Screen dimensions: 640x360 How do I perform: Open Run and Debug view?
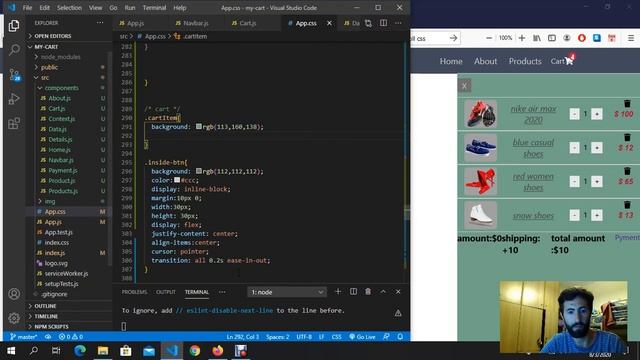point(14,99)
